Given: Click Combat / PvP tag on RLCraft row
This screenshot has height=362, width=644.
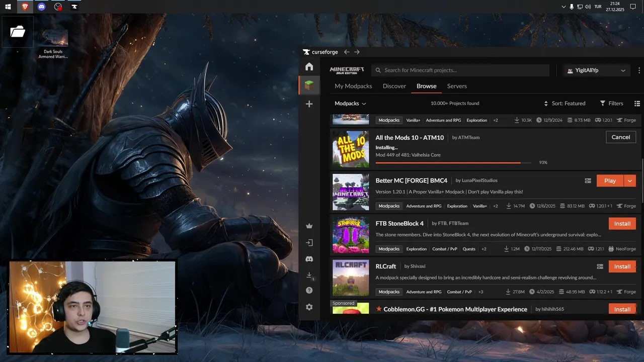Looking at the screenshot, I should pos(459,292).
